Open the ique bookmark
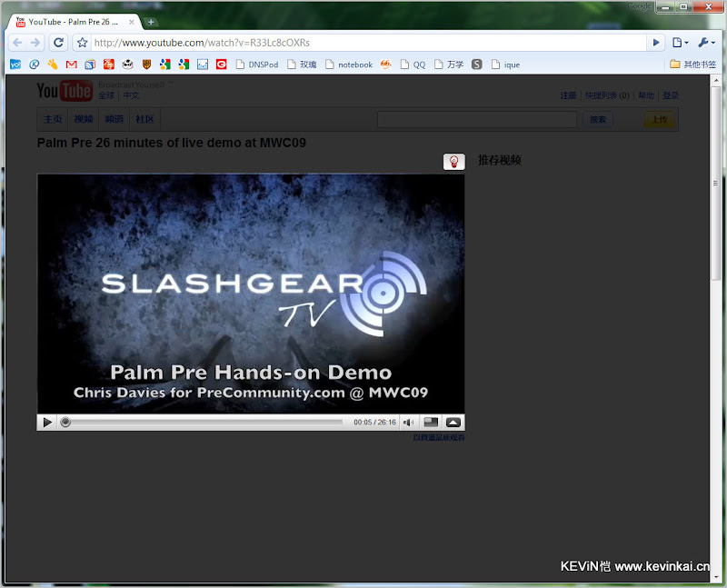 click(506, 65)
